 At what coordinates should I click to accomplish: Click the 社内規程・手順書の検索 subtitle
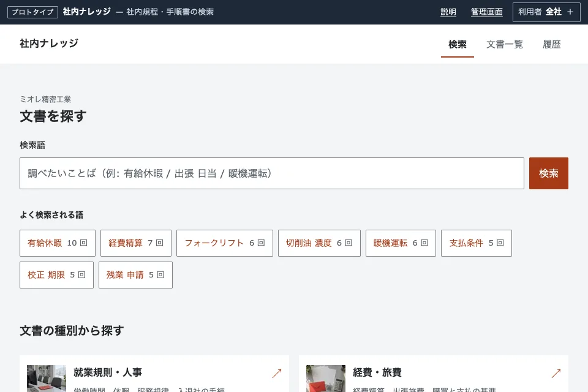[x=170, y=12]
